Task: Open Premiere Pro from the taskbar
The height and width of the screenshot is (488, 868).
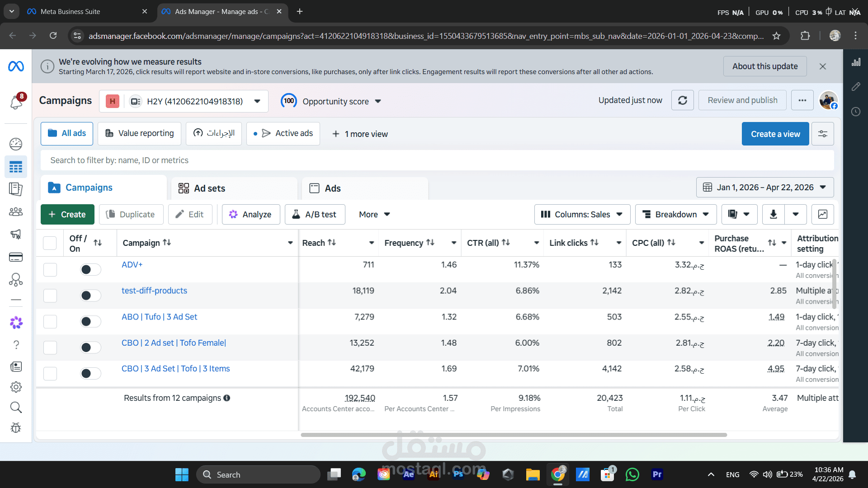Action: 657,474
